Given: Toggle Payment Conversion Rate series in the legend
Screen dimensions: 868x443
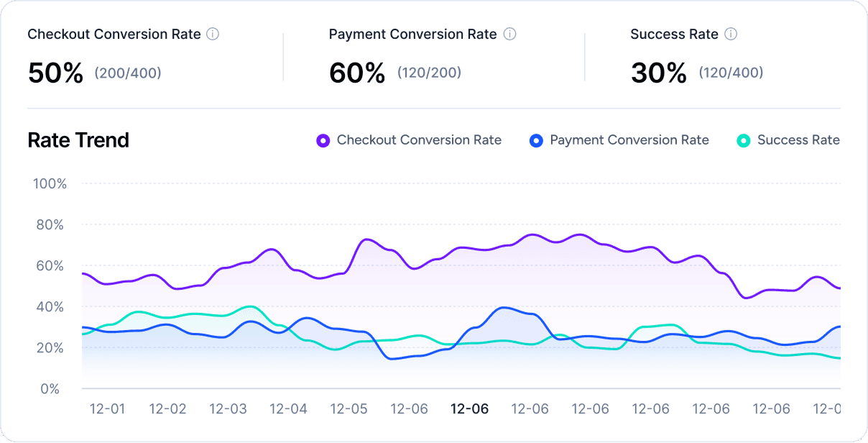Looking at the screenshot, I should coord(629,140).
